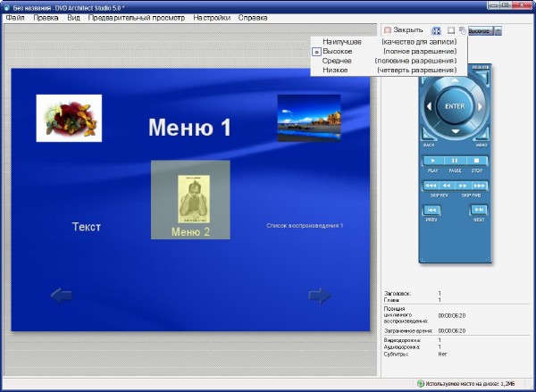Screen dimensions: 536x392
Task: Click the Play button on the remote
Action: tap(432, 160)
